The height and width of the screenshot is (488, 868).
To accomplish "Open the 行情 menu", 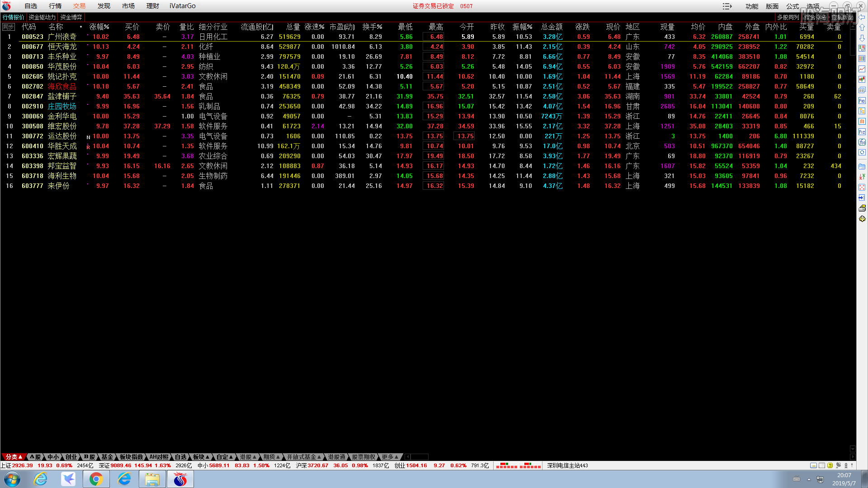I will 55,6.
